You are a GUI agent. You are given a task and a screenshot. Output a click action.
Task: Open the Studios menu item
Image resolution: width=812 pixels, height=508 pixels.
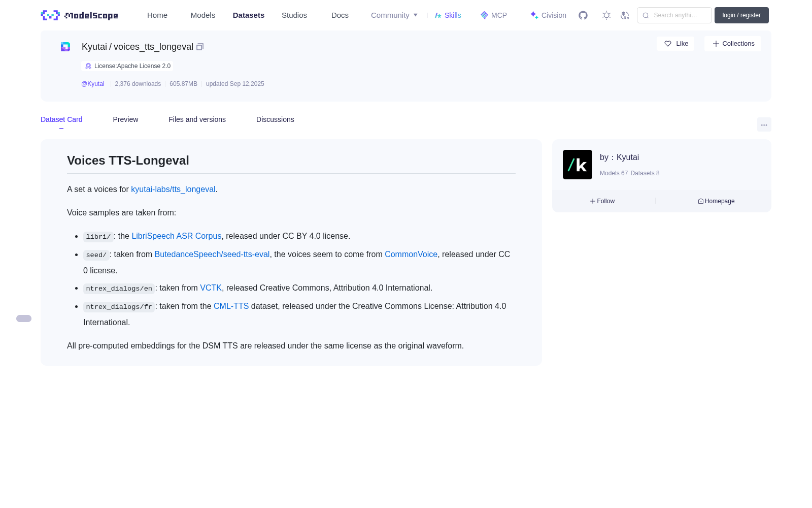(x=294, y=15)
